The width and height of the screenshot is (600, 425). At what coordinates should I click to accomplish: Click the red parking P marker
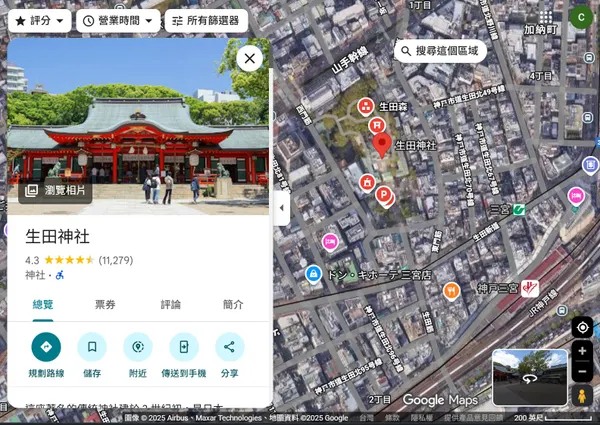384,195
